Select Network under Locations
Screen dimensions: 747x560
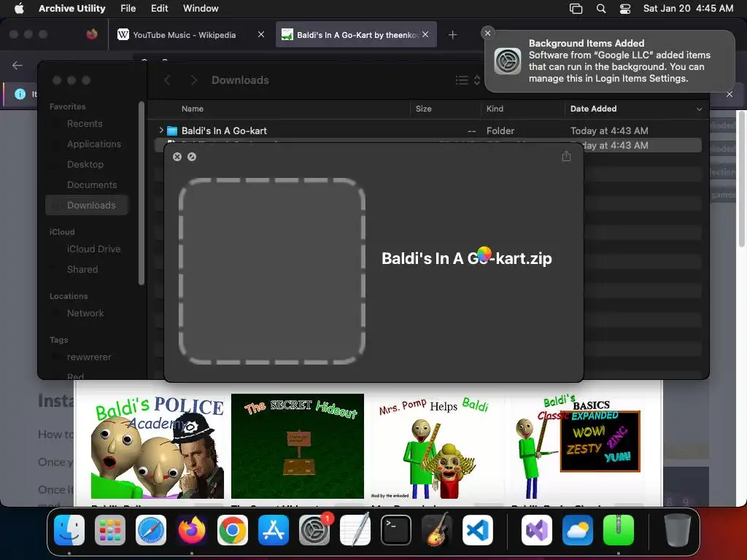pyautogui.click(x=85, y=314)
